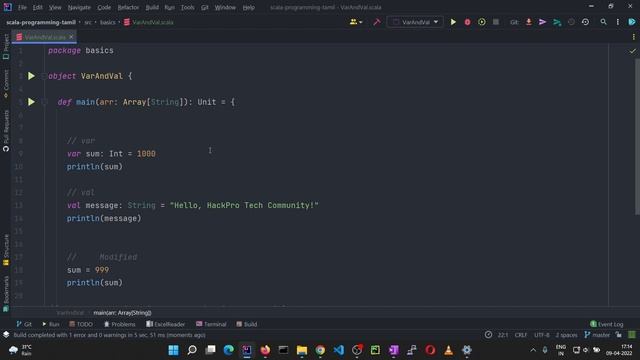Viewport: 640px width, 360px height.
Task: Open the Run tool window at the bottom
Action: (51, 324)
